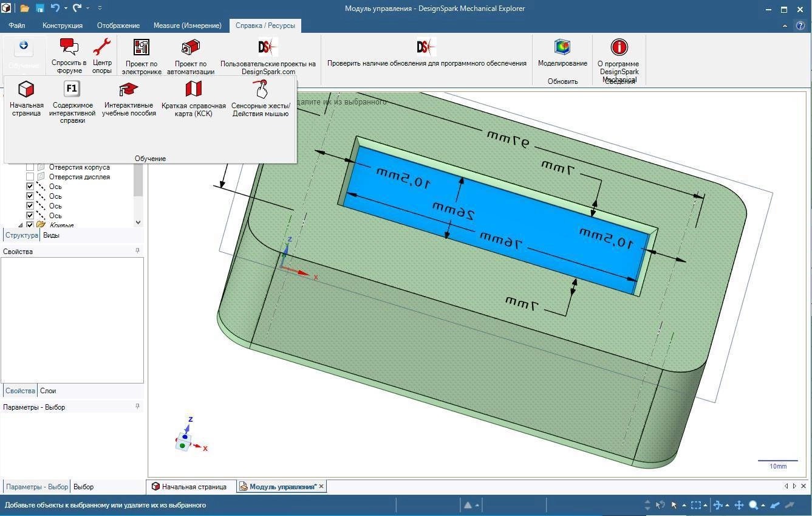Screen dimensions: 812x516
Task: Click the Моделирование upgrade icon
Action: pyautogui.click(x=562, y=53)
